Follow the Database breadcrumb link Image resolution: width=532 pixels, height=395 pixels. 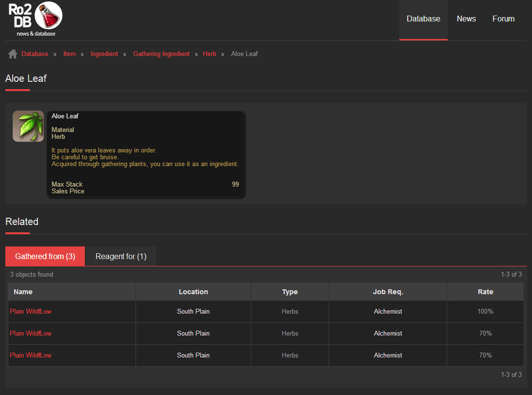pos(35,54)
